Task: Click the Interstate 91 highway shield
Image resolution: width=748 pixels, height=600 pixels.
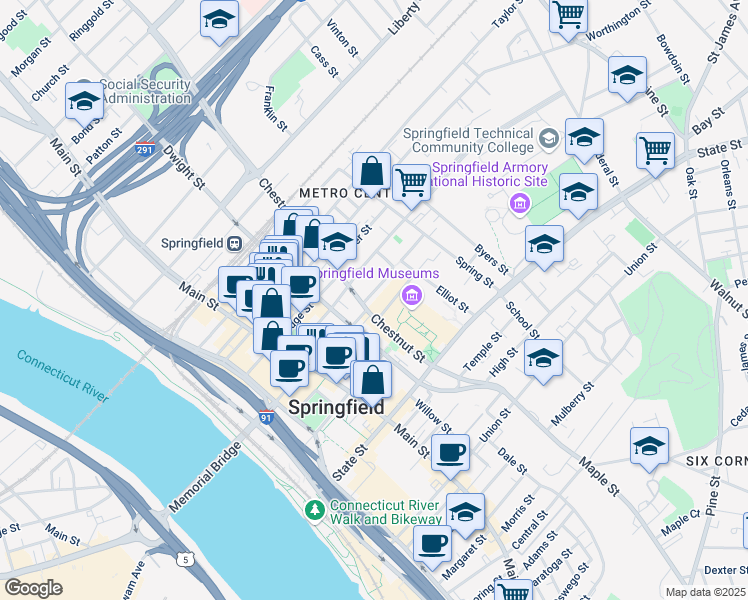Action: tap(266, 417)
